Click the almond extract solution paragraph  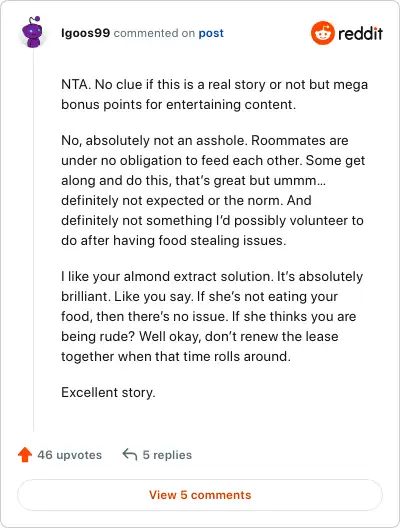[x=212, y=316]
